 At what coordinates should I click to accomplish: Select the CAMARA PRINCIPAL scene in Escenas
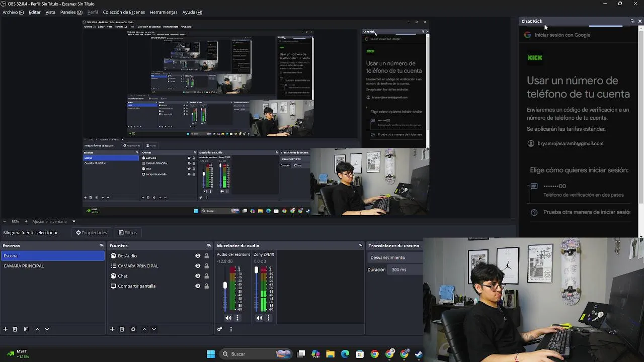[x=52, y=266]
